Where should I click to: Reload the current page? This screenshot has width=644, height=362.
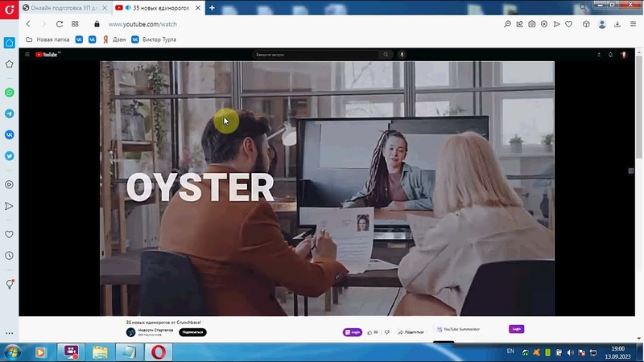[x=60, y=24]
